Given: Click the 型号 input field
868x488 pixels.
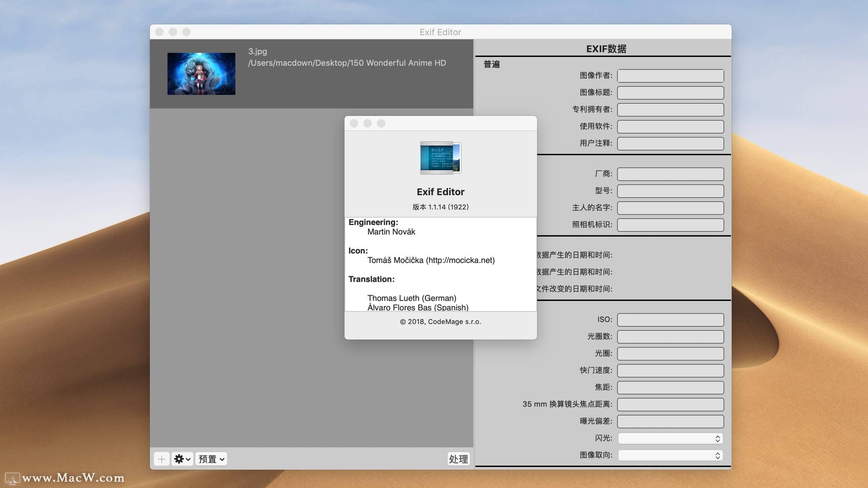Looking at the screenshot, I should pos(670,191).
